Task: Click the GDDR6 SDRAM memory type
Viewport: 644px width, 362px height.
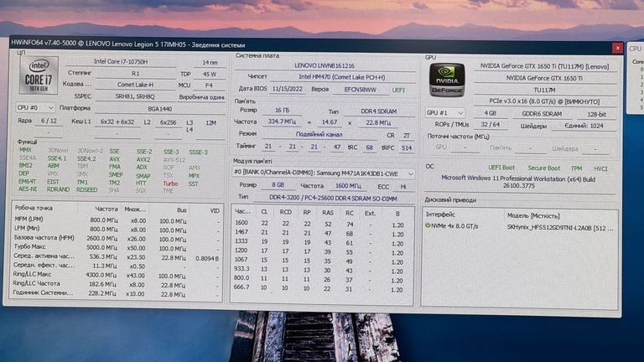Action: coord(542,114)
